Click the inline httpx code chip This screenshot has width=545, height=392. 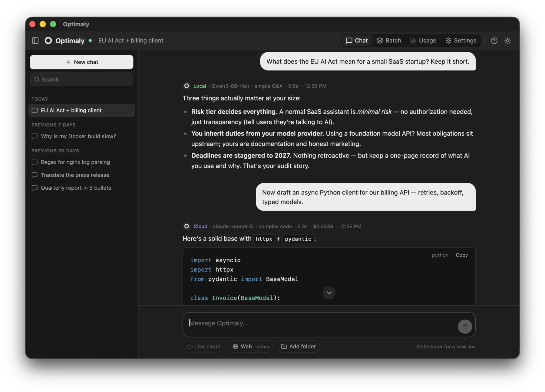tap(264, 239)
